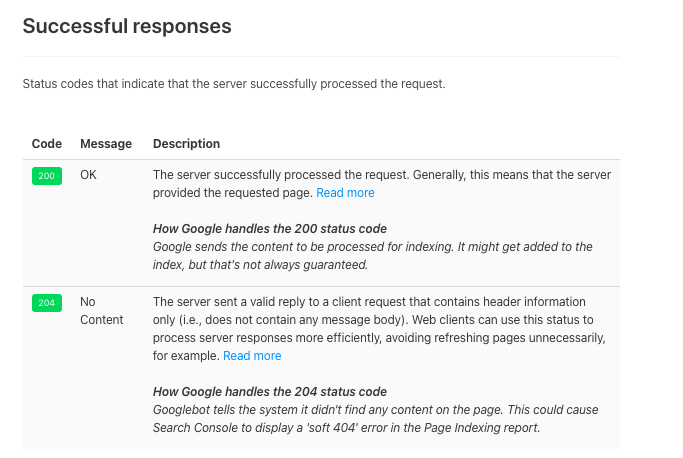The width and height of the screenshot is (683, 458).
Task: Click the green 200 status code badge
Action: tap(47, 176)
